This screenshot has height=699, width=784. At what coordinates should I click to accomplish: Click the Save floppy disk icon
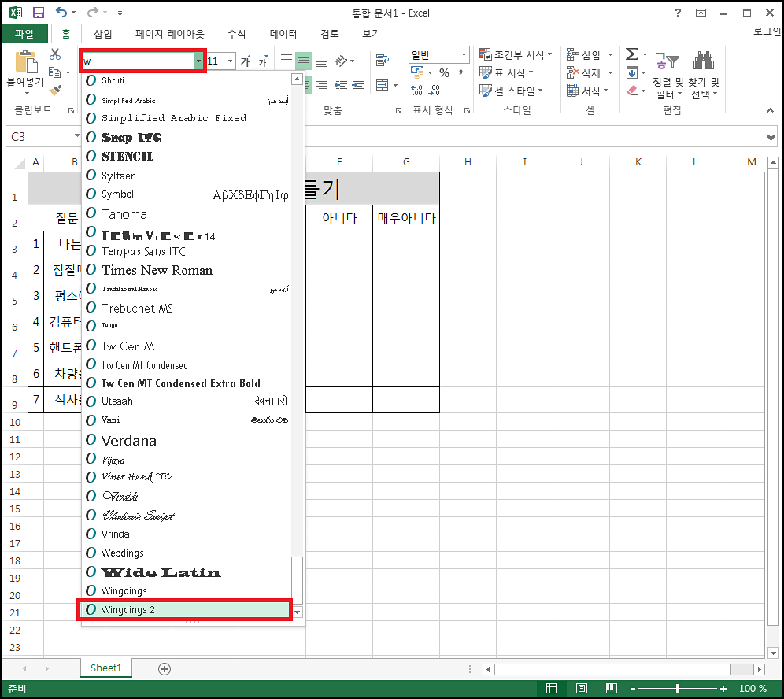point(38,13)
